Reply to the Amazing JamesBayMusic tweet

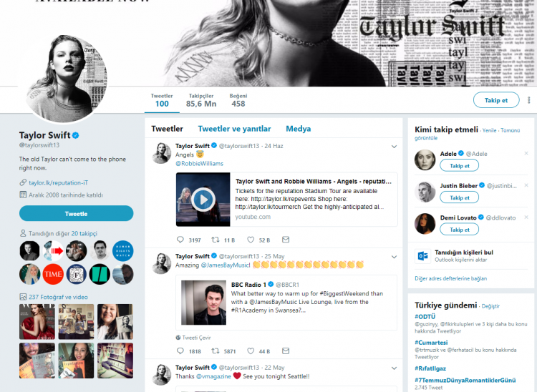point(180,351)
